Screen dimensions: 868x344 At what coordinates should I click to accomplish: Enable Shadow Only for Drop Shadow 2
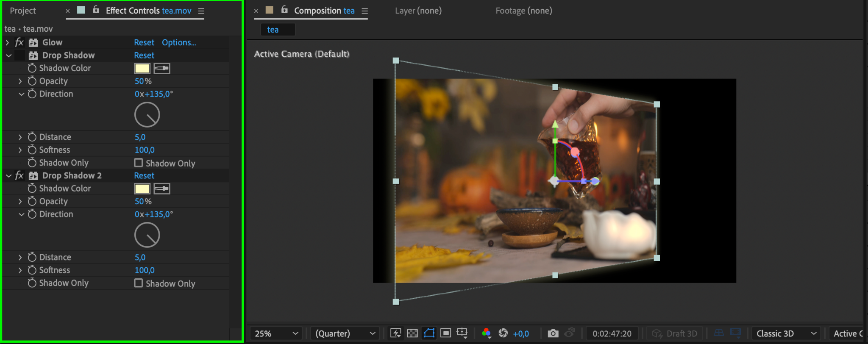(x=139, y=283)
